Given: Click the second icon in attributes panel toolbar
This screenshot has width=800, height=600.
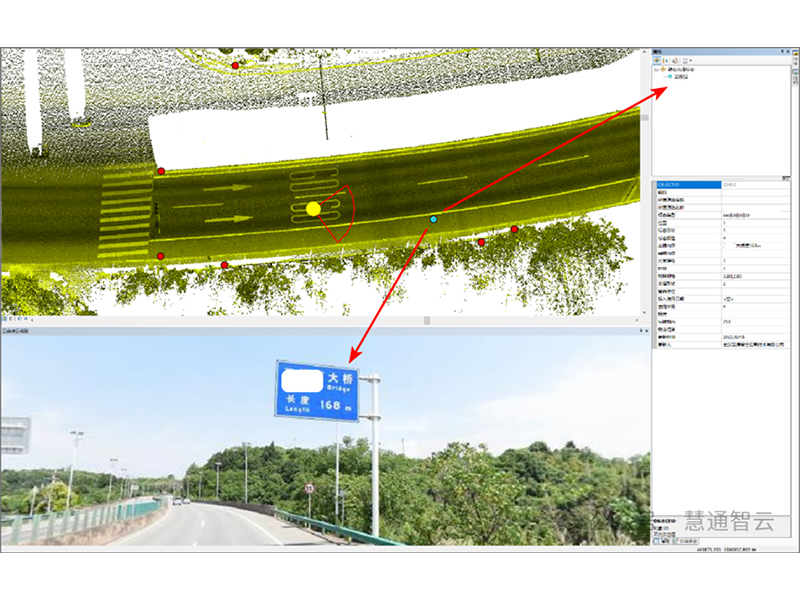Looking at the screenshot, I should (x=666, y=61).
